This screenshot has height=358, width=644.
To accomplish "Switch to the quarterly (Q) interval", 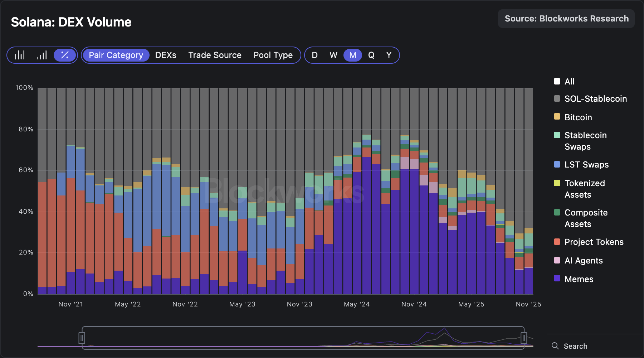I will coord(371,55).
